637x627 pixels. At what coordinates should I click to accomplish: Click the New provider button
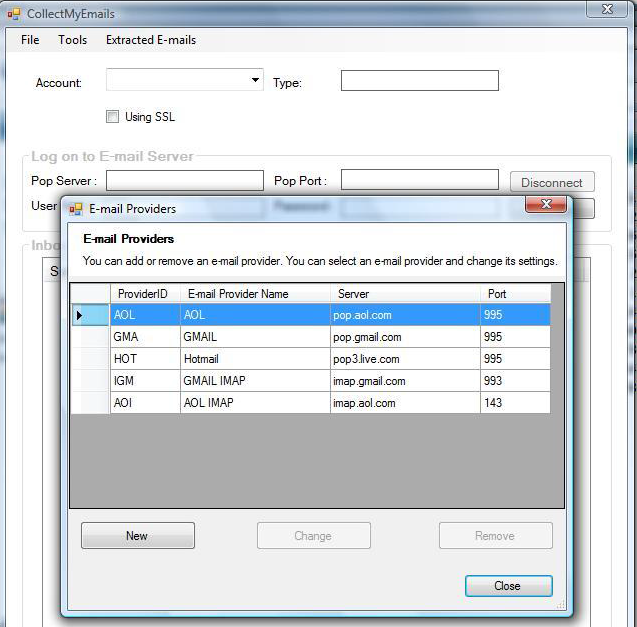coord(138,536)
